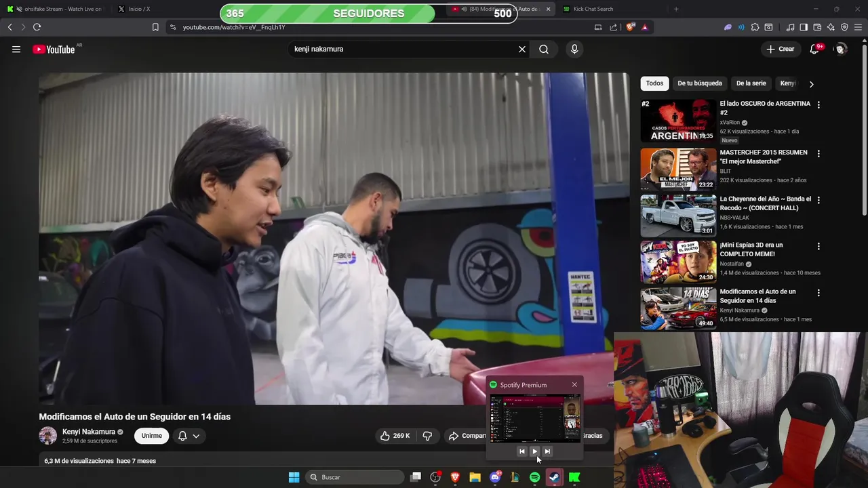Open the Brave Wallet icon
868x488 pixels.
(817, 27)
